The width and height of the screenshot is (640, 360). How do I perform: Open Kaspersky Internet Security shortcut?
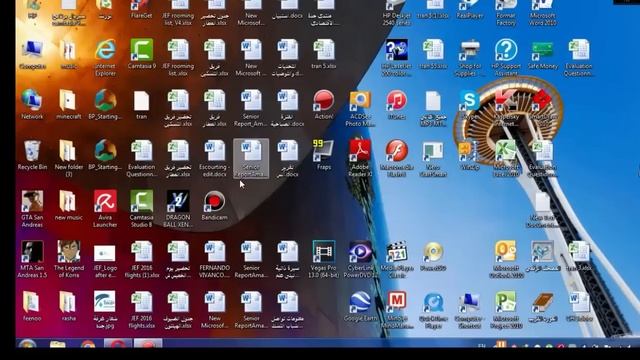pos(506,108)
